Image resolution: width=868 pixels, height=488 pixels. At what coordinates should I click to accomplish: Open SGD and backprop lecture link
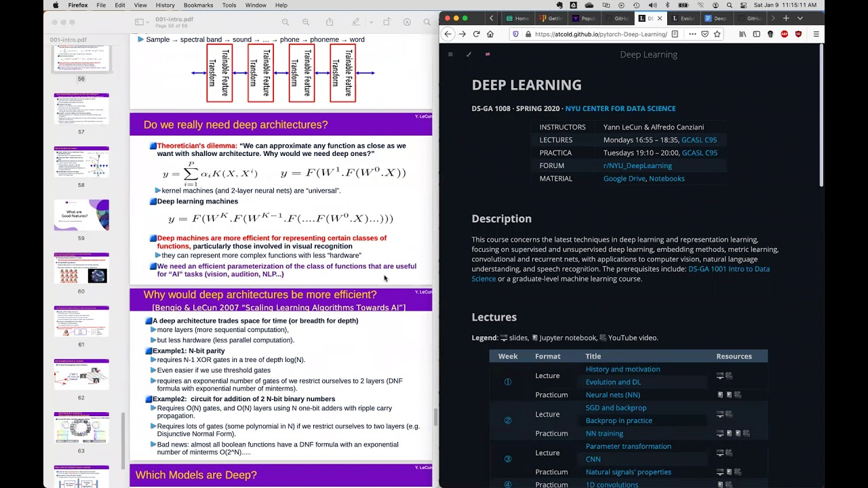(616, 408)
